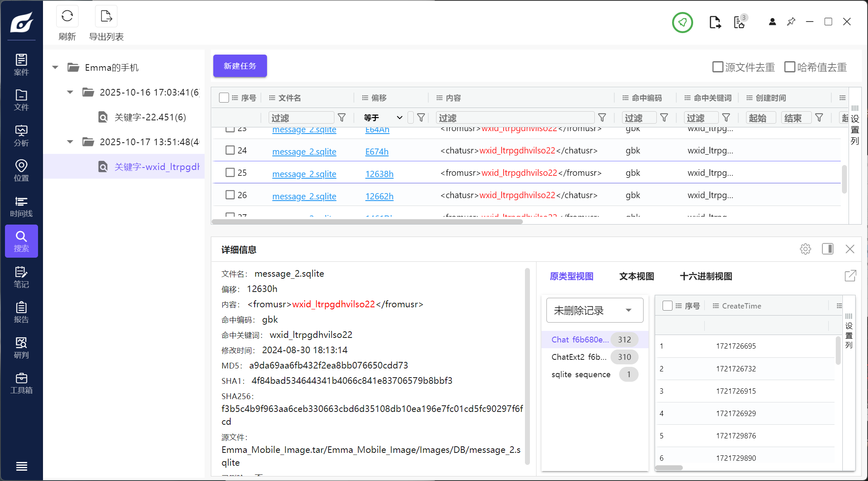Image resolution: width=868 pixels, height=481 pixels.
Task: Click the green shield status icon
Action: click(x=682, y=22)
